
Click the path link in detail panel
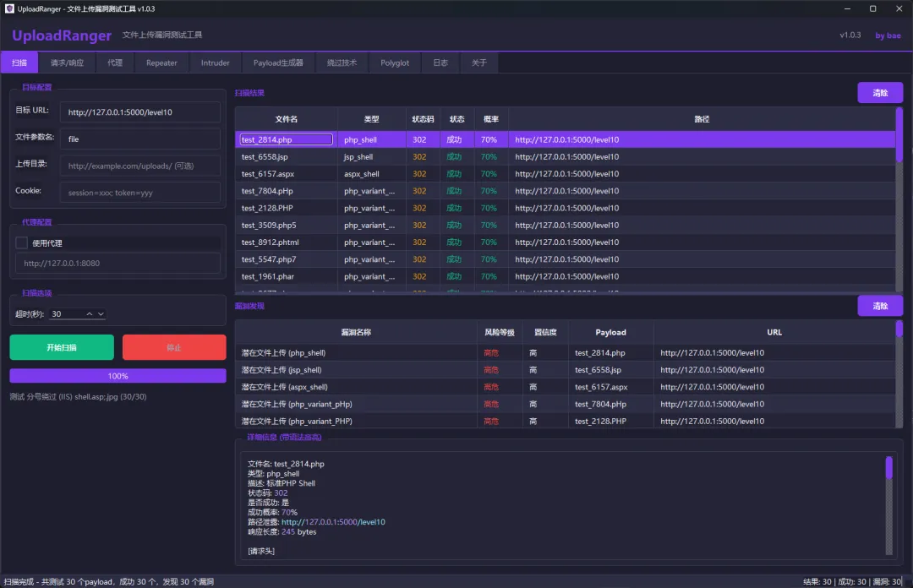coord(333,522)
